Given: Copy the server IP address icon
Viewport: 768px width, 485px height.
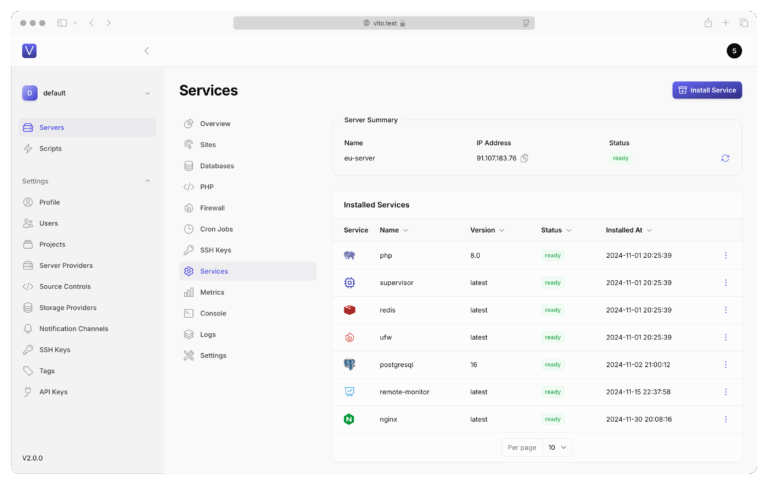Looking at the screenshot, I should (524, 158).
